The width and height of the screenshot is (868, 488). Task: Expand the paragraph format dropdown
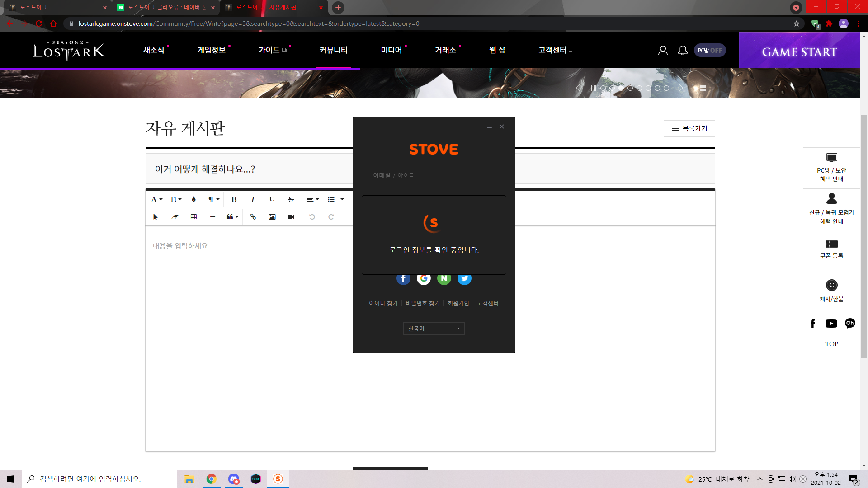tap(213, 199)
